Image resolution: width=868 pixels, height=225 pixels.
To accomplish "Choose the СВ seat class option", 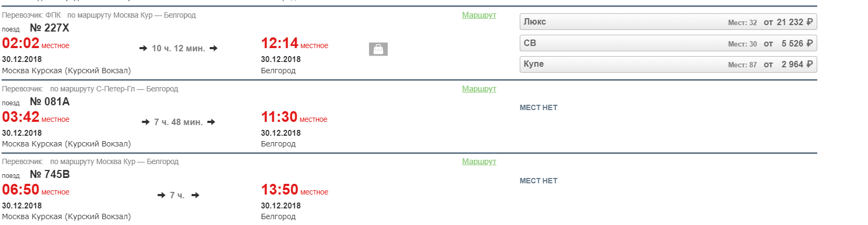I will (x=668, y=43).
